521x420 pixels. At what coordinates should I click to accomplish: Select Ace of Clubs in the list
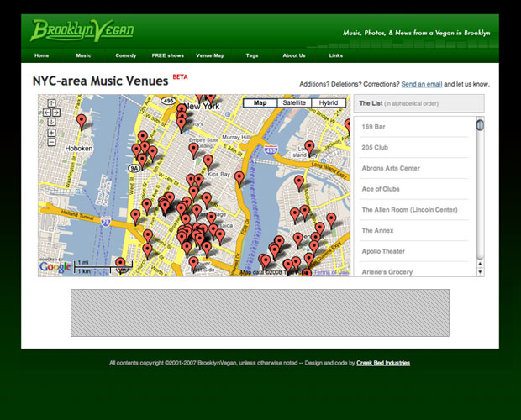point(414,189)
